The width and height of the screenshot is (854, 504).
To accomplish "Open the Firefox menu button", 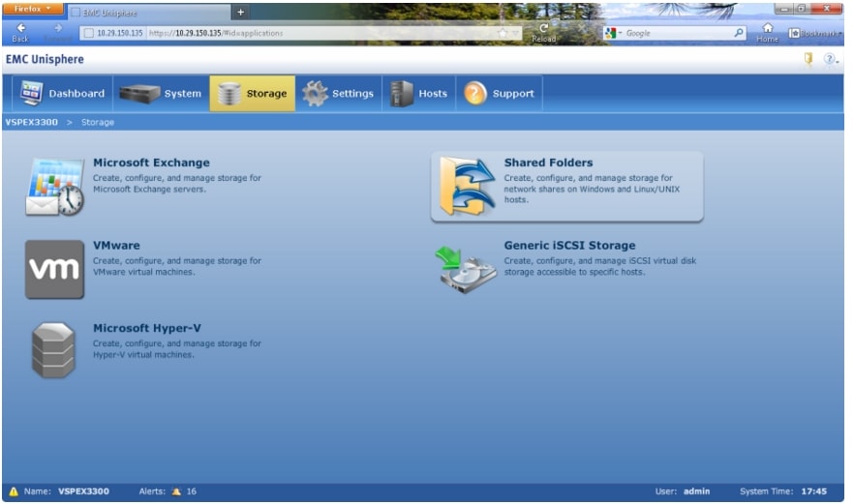I will tap(33, 9).
